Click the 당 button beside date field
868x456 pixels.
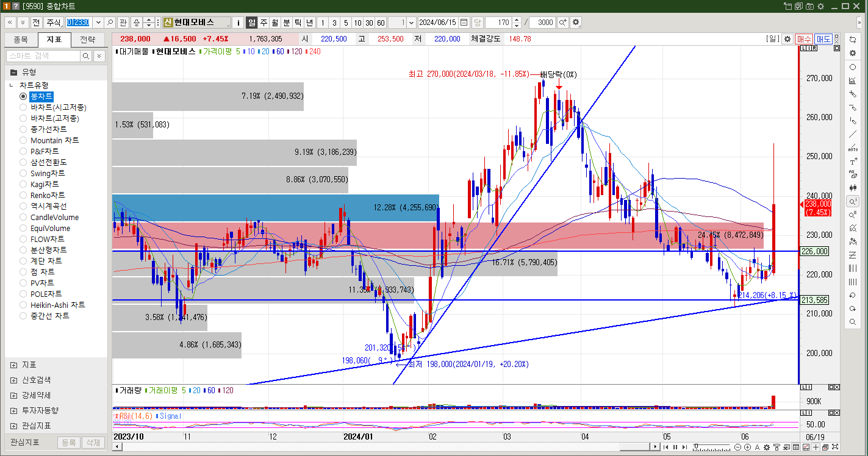coord(478,23)
